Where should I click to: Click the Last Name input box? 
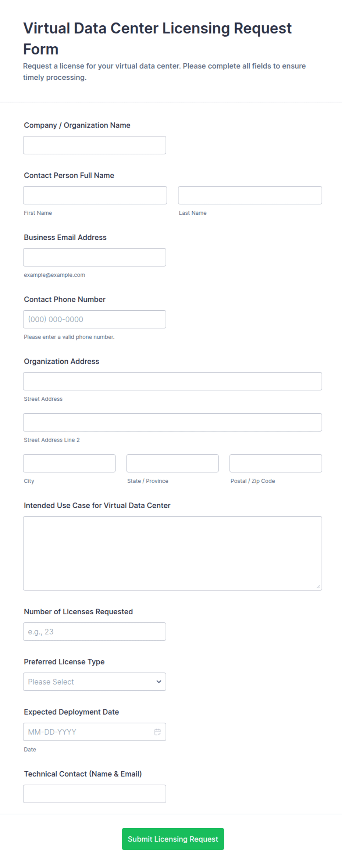pos(250,195)
